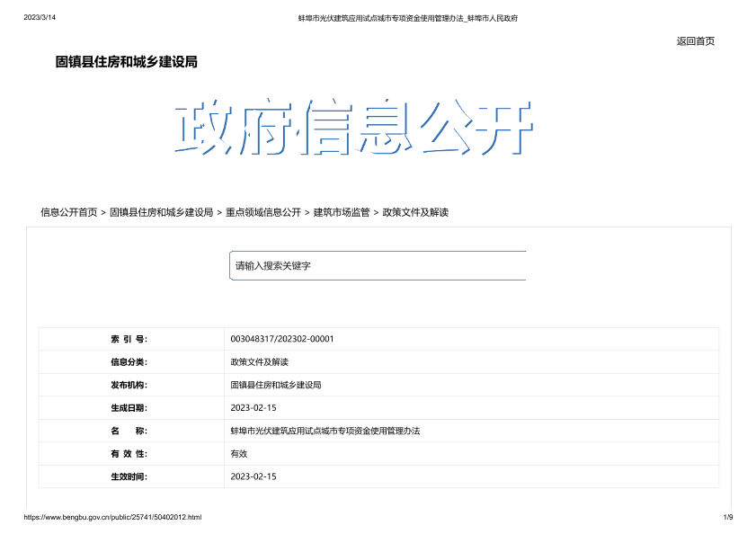The width and height of the screenshot is (756, 534).
Task: Click the 1/9 page number indicator
Action: point(728,518)
